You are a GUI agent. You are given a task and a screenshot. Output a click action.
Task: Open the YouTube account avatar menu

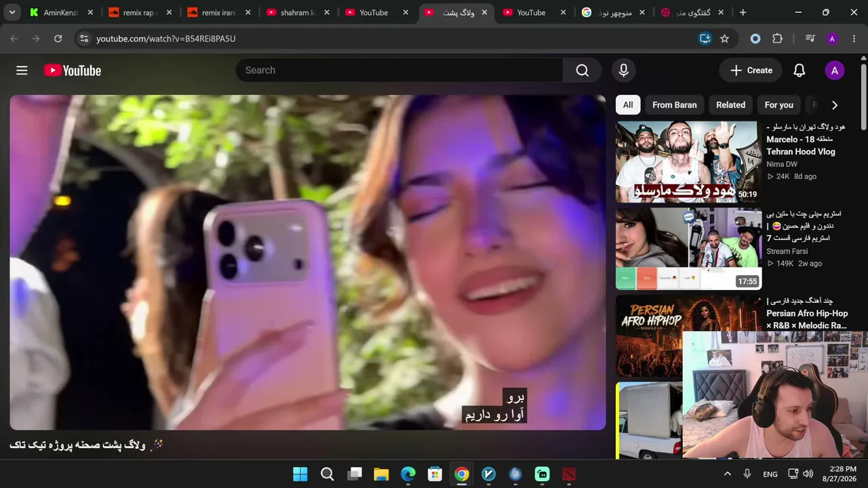tap(834, 70)
